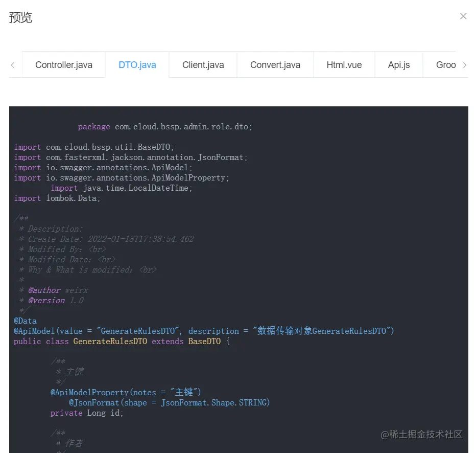Click the Why & What is modified comment

88,270
